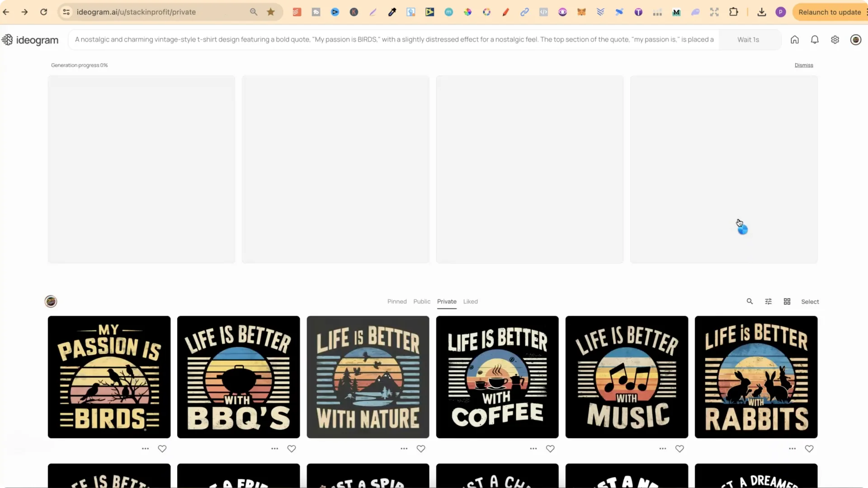
Task: Open the Life Is Better With Music thumbnail
Action: click(x=627, y=377)
